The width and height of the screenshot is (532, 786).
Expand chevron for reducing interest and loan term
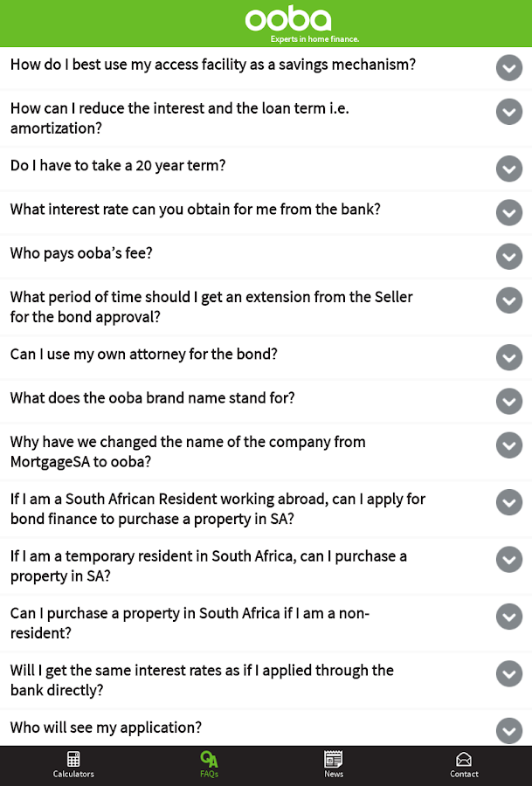pos(509,112)
